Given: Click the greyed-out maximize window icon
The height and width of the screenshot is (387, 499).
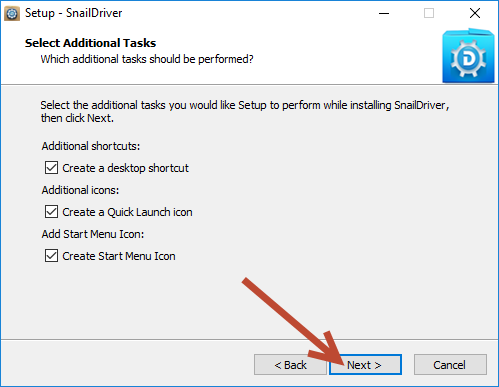Looking at the screenshot, I should click(429, 13).
